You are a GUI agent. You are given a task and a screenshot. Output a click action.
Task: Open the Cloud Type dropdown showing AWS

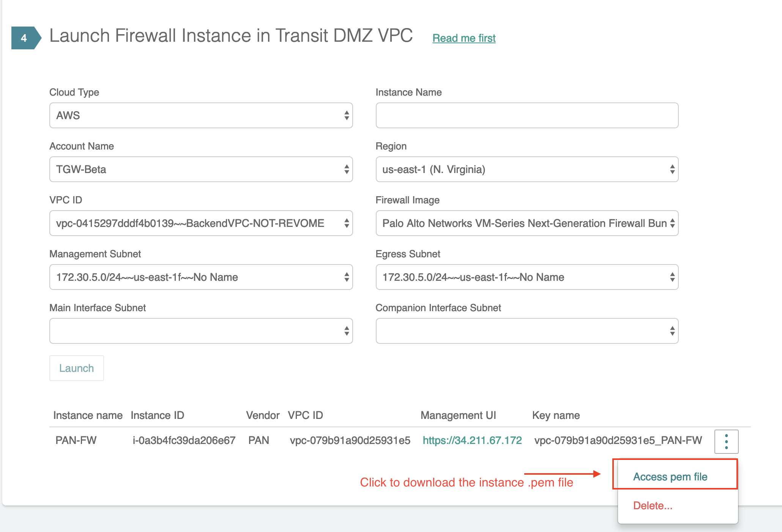coord(201,115)
